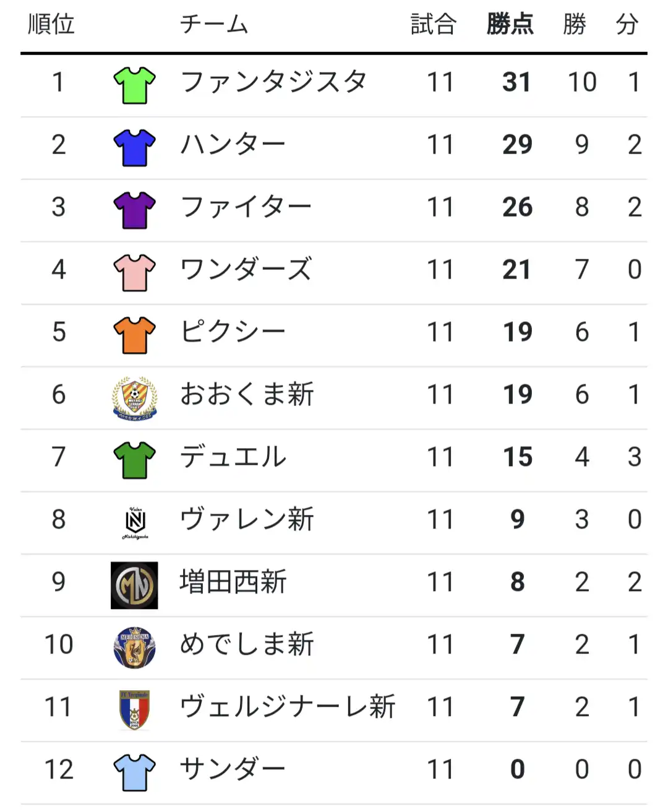Screen dimensions: 668x812
Task: Select the 順位 column header
Action: (x=51, y=25)
